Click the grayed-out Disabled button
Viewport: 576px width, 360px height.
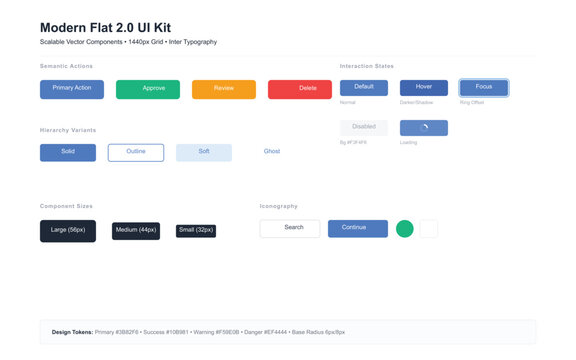pyautogui.click(x=364, y=128)
